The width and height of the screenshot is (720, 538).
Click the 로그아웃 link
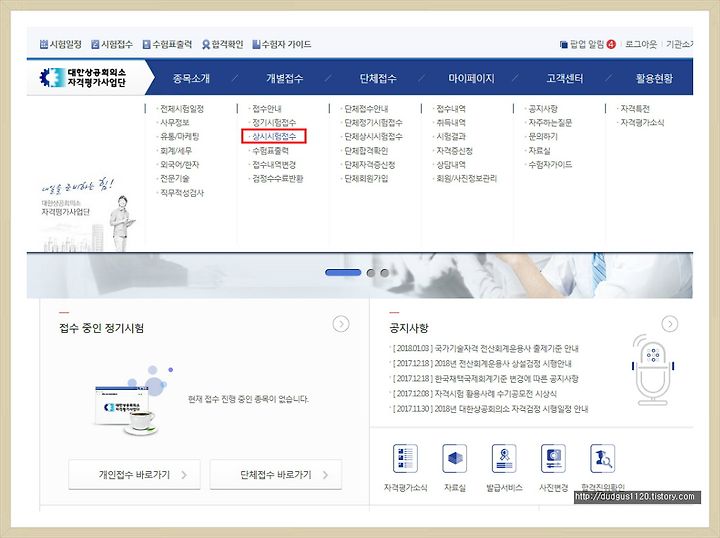pyautogui.click(x=641, y=44)
